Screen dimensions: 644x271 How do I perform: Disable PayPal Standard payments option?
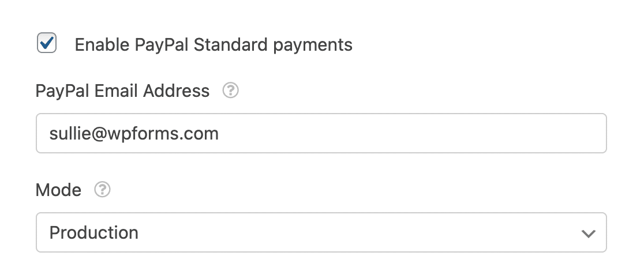[47, 43]
